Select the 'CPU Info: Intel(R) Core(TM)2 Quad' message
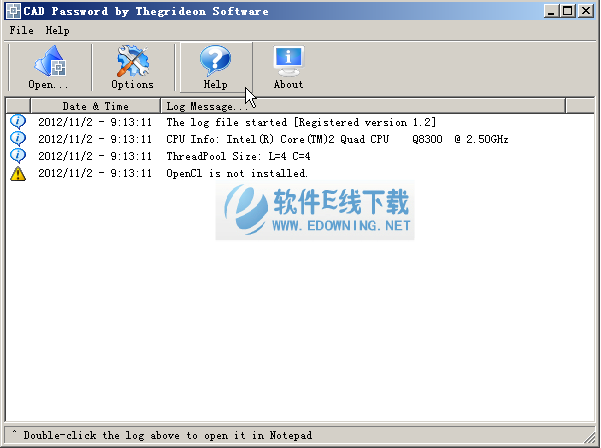 click(337, 139)
